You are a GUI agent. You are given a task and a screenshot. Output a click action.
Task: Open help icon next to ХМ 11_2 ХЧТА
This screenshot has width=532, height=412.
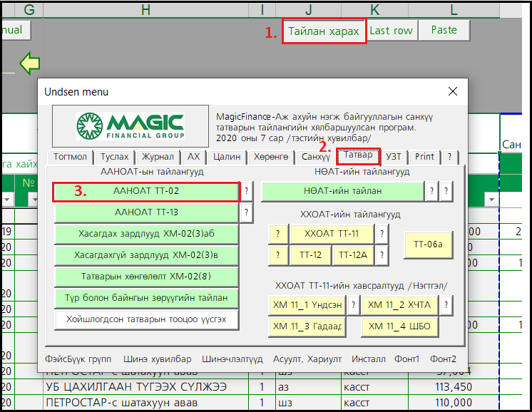446,305
